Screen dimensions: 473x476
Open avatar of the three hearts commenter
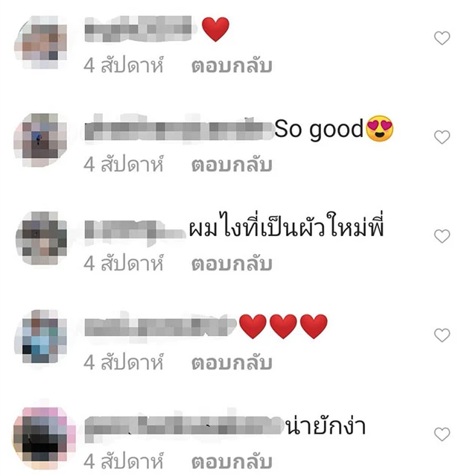(x=40, y=337)
